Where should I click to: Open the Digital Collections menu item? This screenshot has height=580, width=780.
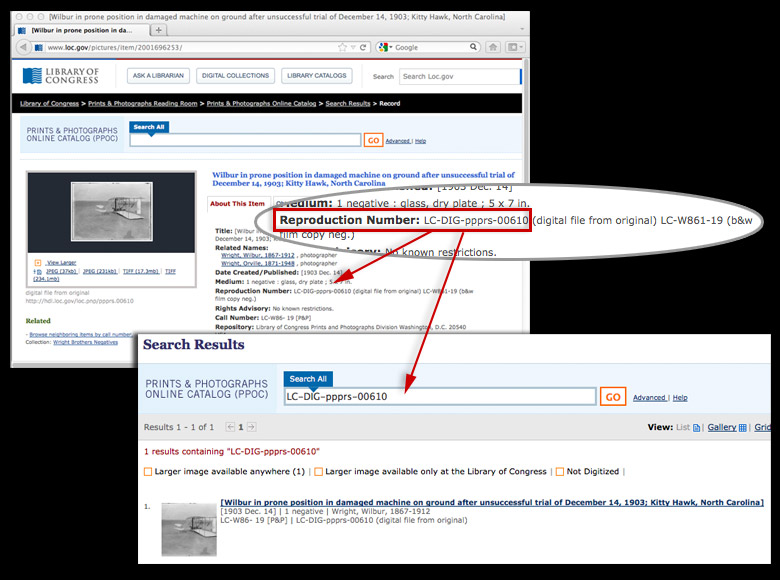coord(235,76)
